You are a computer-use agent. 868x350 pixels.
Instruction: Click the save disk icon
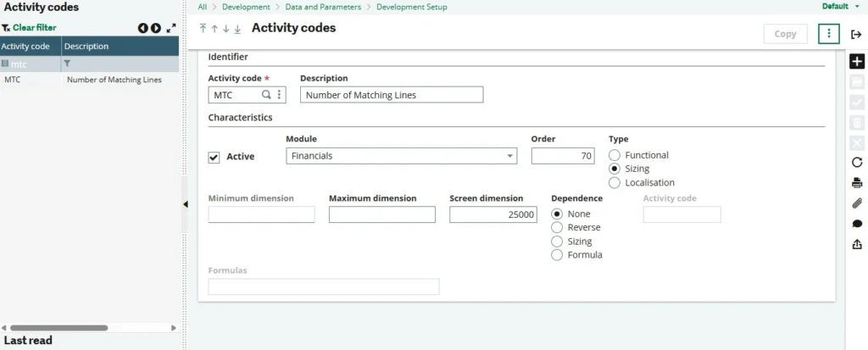coord(857,82)
